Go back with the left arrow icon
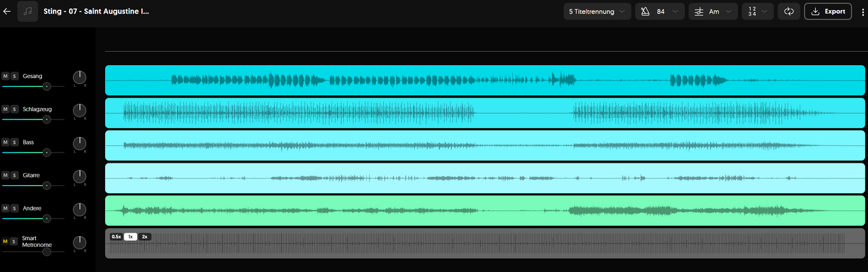This screenshot has height=272, width=868. [x=7, y=12]
